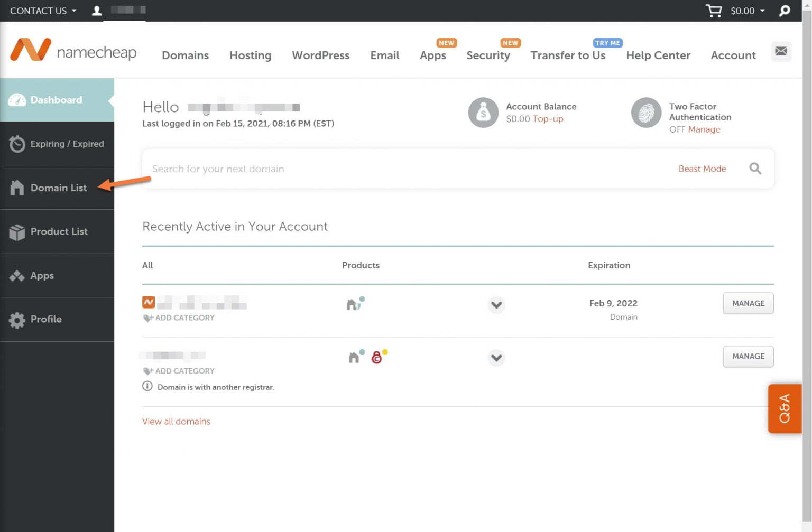Open the Dashboard sidebar icon

17,99
